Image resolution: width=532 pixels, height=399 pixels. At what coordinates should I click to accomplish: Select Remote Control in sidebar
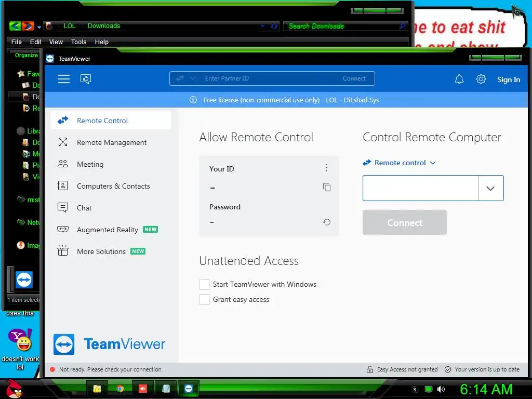111,121
